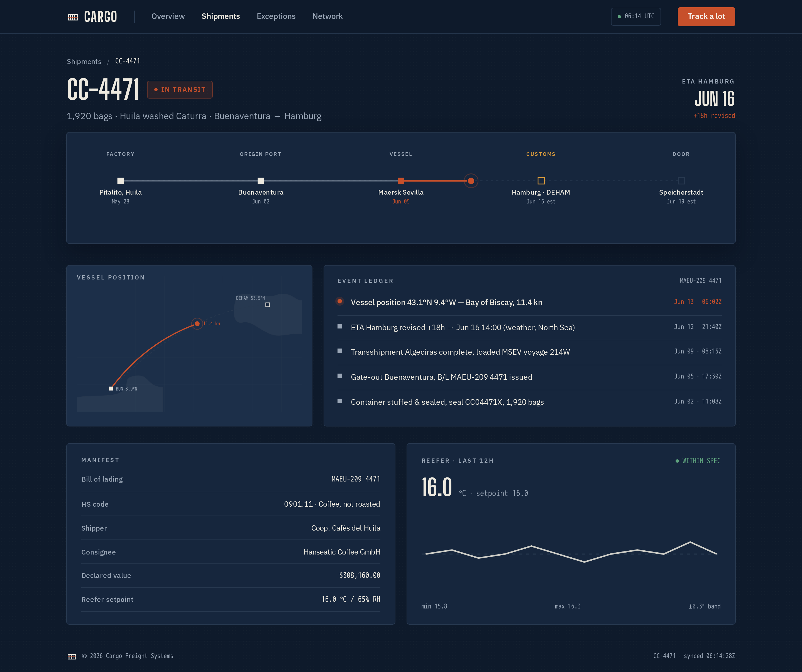
Task: Select the Shipments nav tab
Action: [221, 16]
